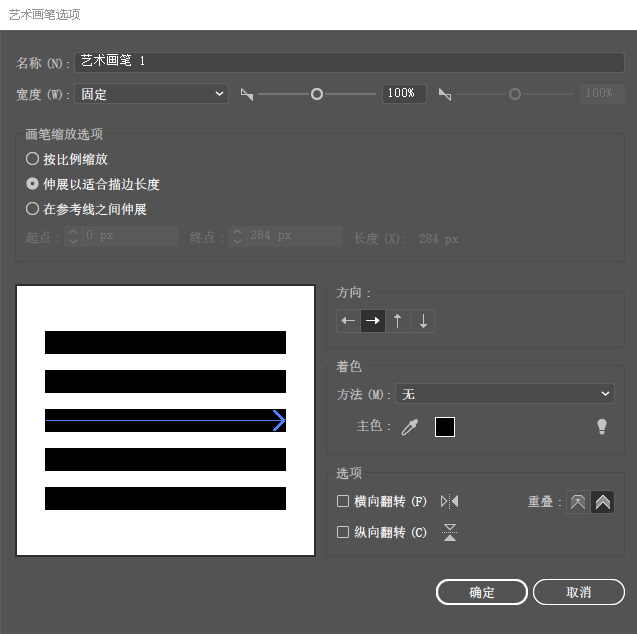The width and height of the screenshot is (637, 634).
Task: Click the brush preview thumbnail with black bars
Action: (165, 420)
